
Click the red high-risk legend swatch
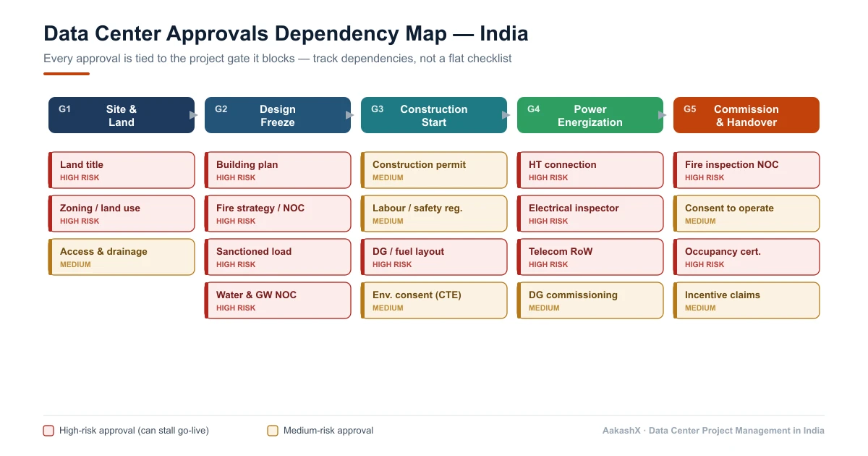click(48, 431)
